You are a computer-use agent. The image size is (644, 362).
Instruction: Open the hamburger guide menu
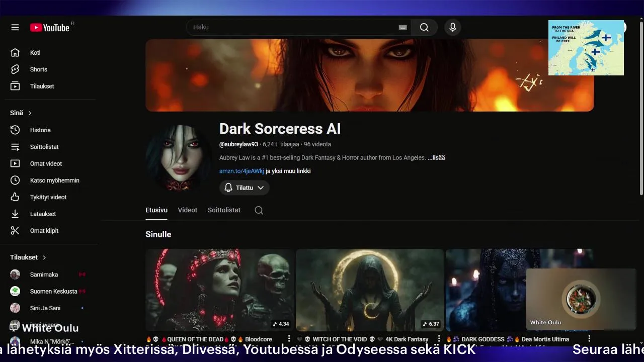[x=15, y=27]
